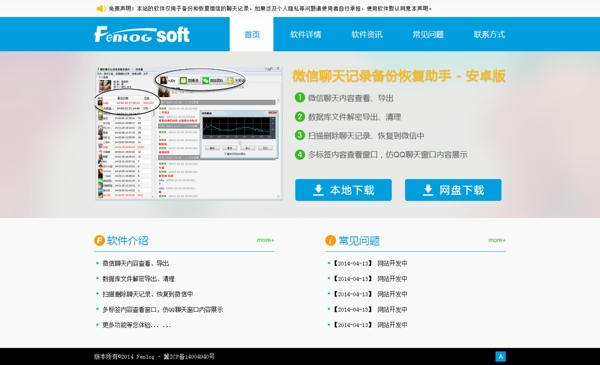Image resolution: width=600 pixels, height=365 pixels.
Task: Open the last 网站开发中 FAQ entry
Action: (x=369, y=325)
